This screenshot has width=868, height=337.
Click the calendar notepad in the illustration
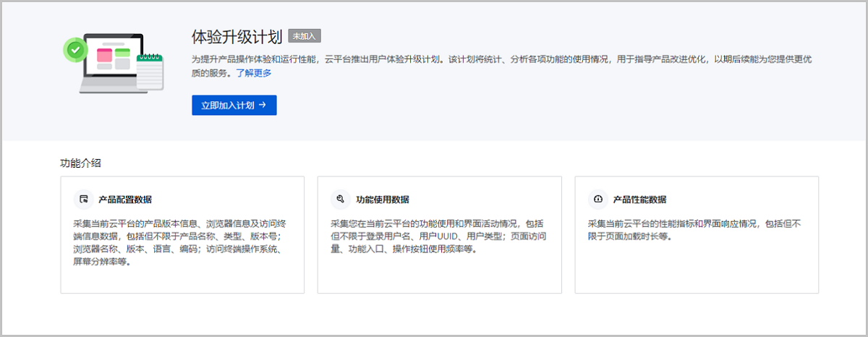[x=150, y=72]
